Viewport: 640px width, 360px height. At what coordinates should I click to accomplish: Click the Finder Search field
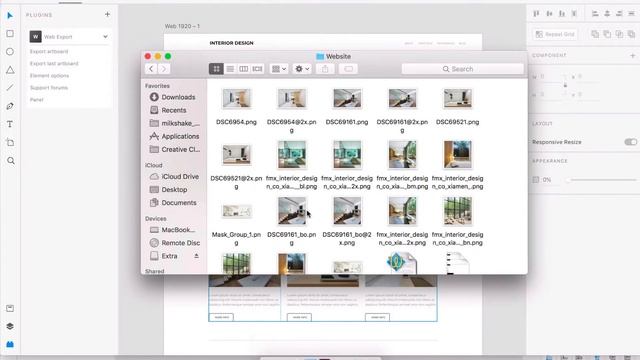click(462, 69)
